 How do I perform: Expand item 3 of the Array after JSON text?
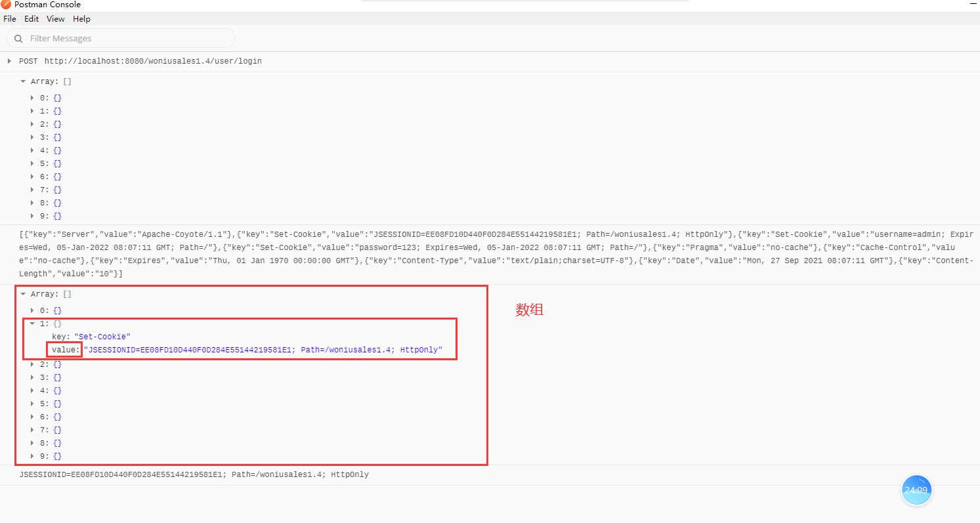click(32, 377)
